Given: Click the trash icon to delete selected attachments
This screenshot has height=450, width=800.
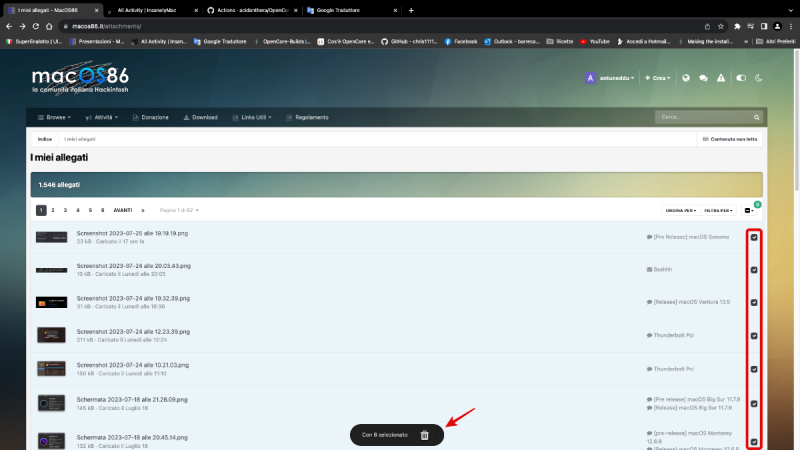Looking at the screenshot, I should [424, 435].
